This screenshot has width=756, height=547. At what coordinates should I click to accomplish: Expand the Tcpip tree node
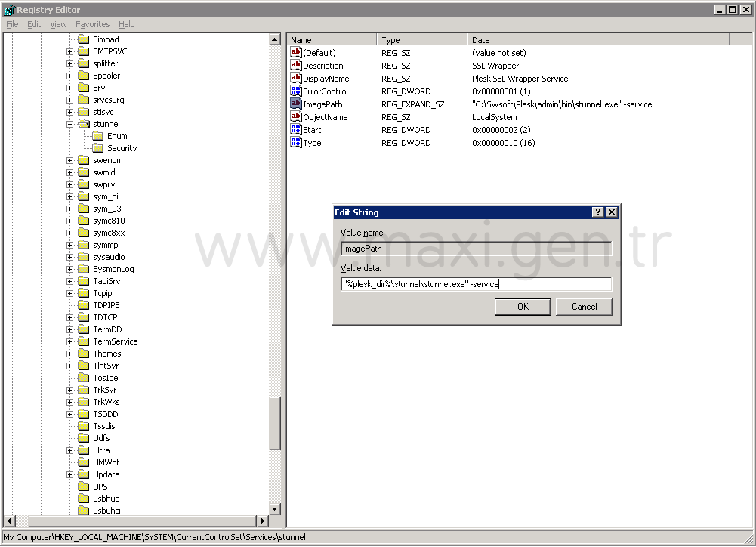(x=70, y=293)
